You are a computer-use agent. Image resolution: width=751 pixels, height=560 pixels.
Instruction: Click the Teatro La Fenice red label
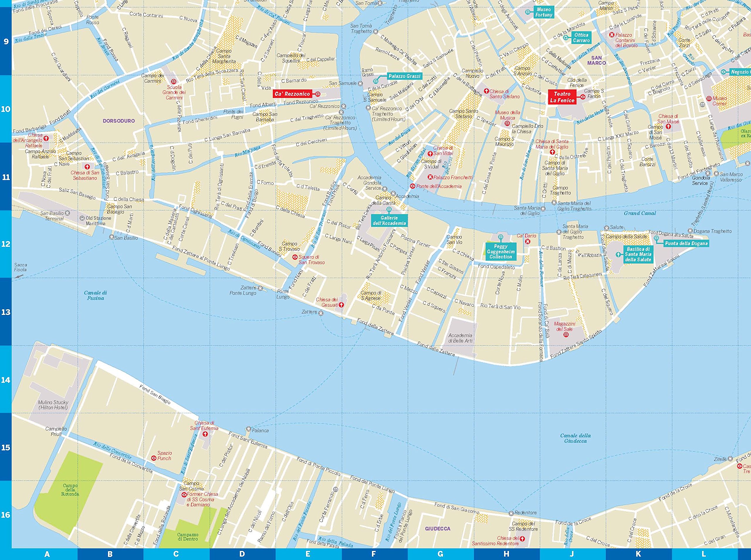click(x=562, y=97)
